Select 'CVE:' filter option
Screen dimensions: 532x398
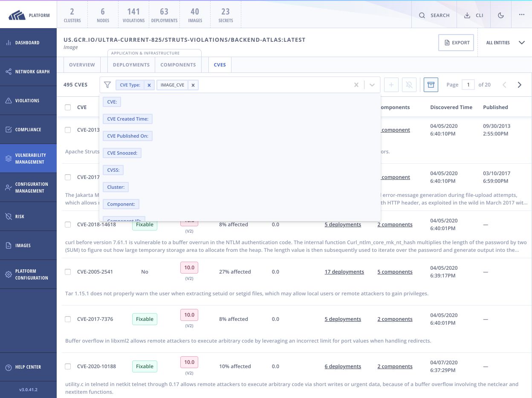pos(112,102)
